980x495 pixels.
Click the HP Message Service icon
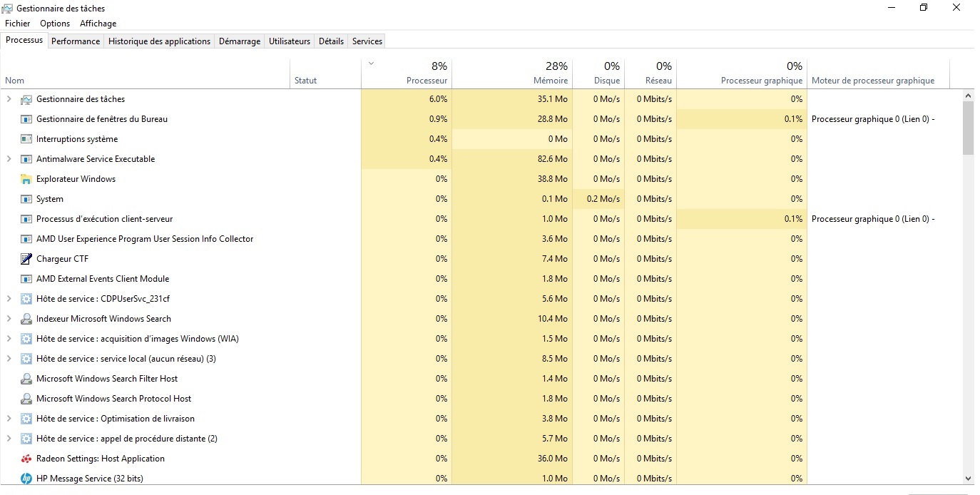26,479
